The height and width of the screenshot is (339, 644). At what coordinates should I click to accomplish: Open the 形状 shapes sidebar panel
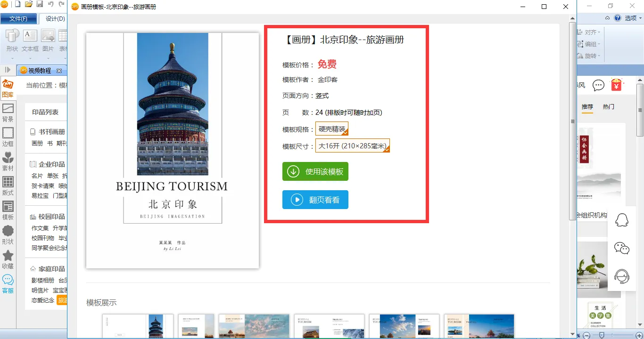coord(8,236)
